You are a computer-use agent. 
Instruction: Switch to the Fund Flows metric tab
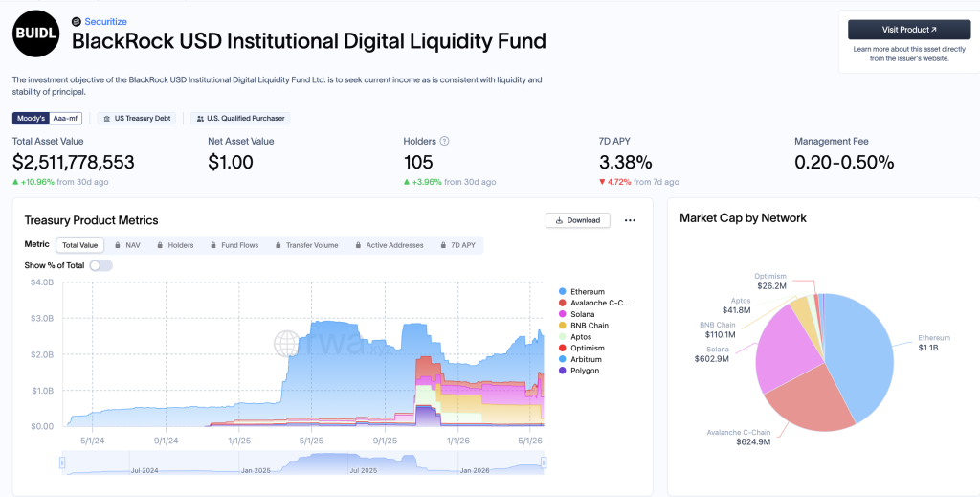pos(234,245)
